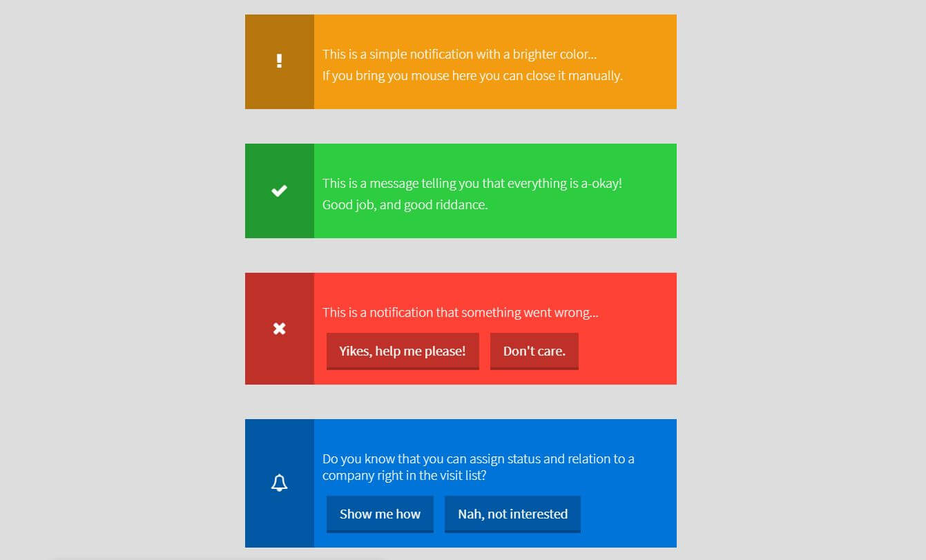Dismiss the error with 'Don't care.' button

[x=534, y=351]
